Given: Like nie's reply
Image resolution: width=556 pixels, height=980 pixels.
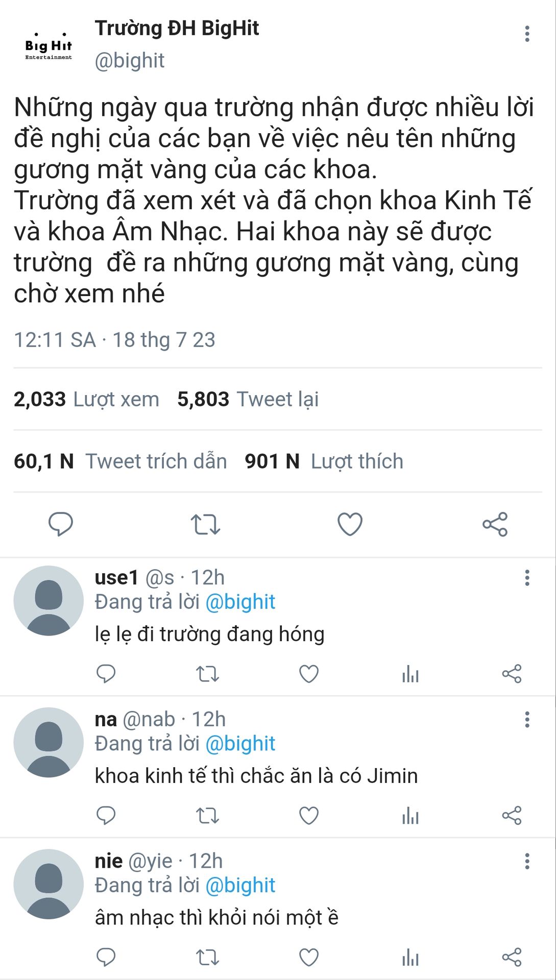Looking at the screenshot, I should click(x=309, y=958).
